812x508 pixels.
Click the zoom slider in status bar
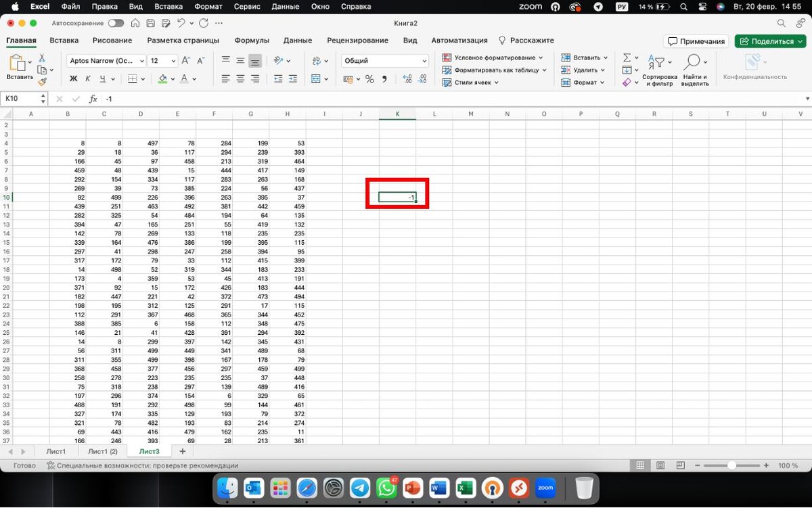(731, 465)
